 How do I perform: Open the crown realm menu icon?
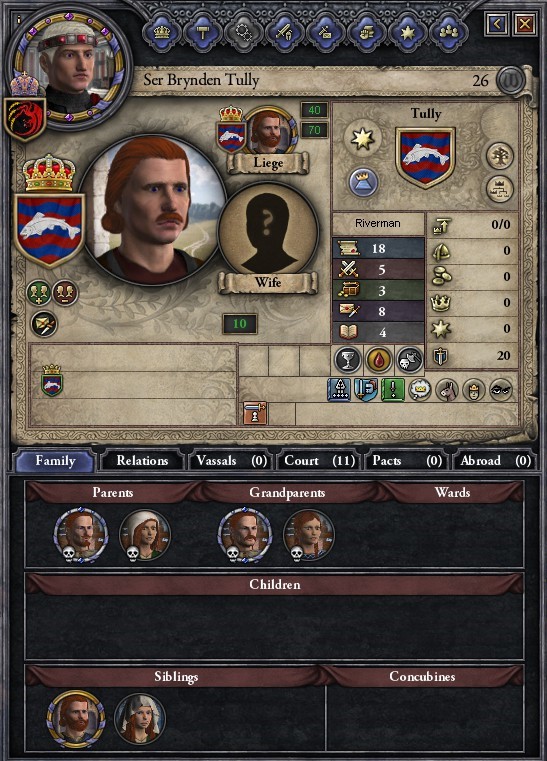click(x=162, y=33)
